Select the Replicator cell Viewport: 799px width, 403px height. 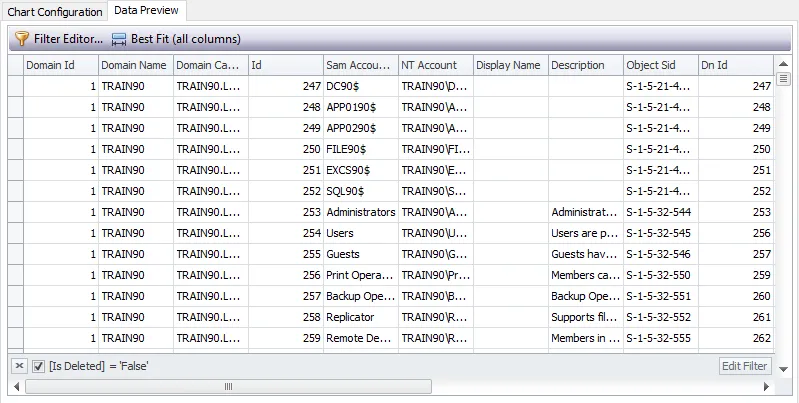click(361, 317)
